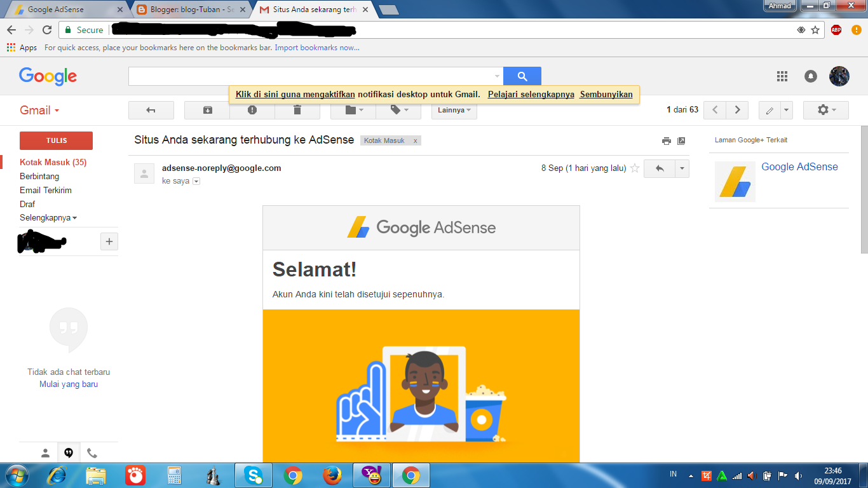Switch to the Google AdSense browser tab

pos(57,10)
